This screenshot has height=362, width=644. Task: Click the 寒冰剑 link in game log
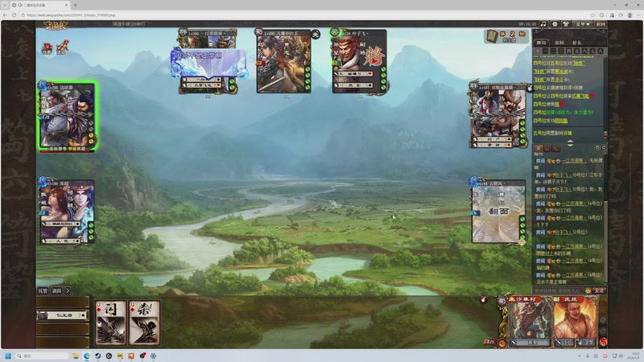pos(561,72)
